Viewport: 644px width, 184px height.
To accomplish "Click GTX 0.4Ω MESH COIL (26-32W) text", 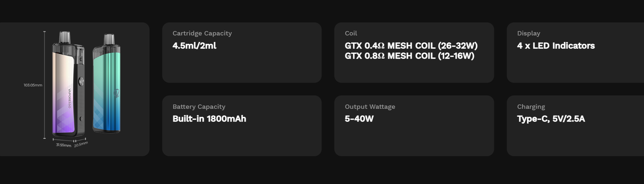I will click(x=411, y=46).
